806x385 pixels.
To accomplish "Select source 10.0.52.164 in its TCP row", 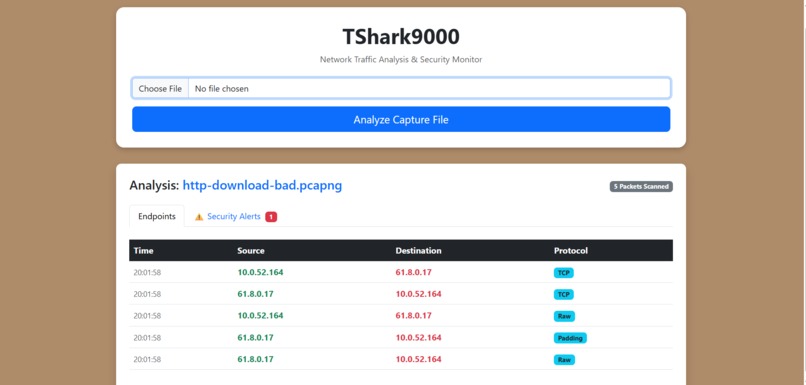I will point(260,272).
